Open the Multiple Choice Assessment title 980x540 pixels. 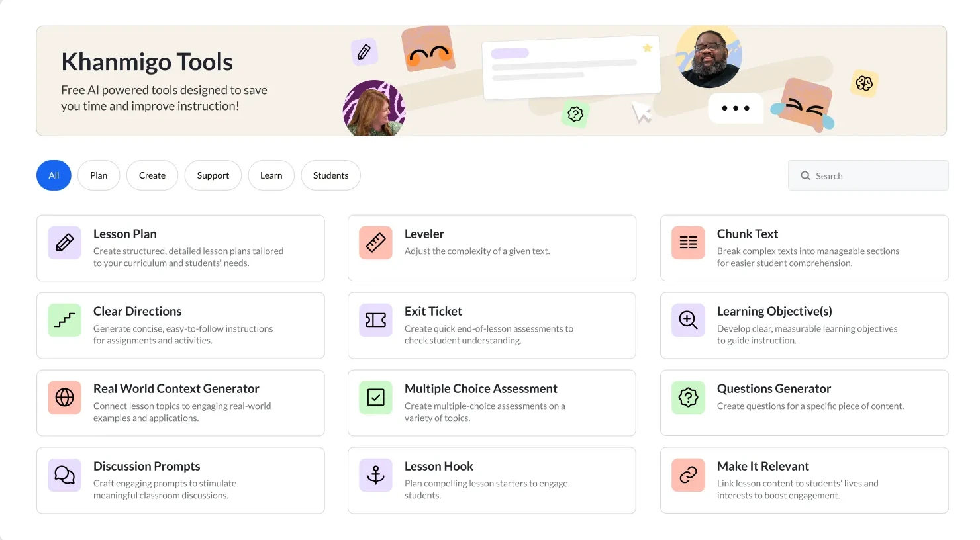click(481, 388)
